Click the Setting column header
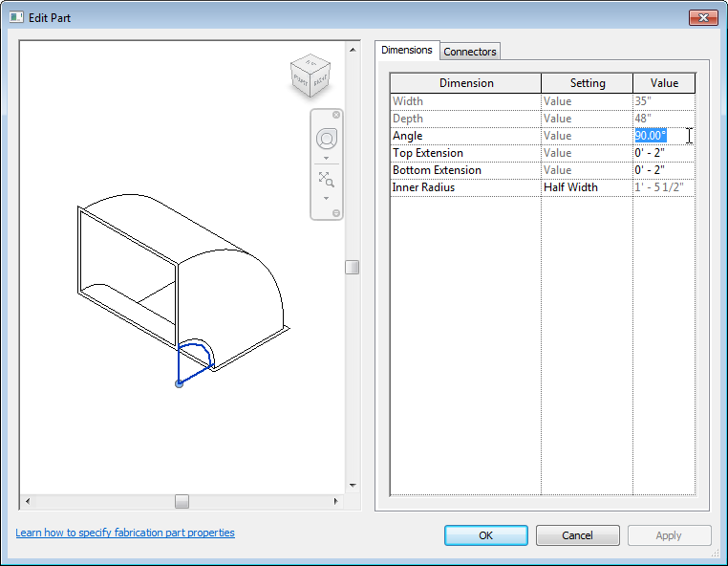The image size is (728, 566). coord(587,83)
